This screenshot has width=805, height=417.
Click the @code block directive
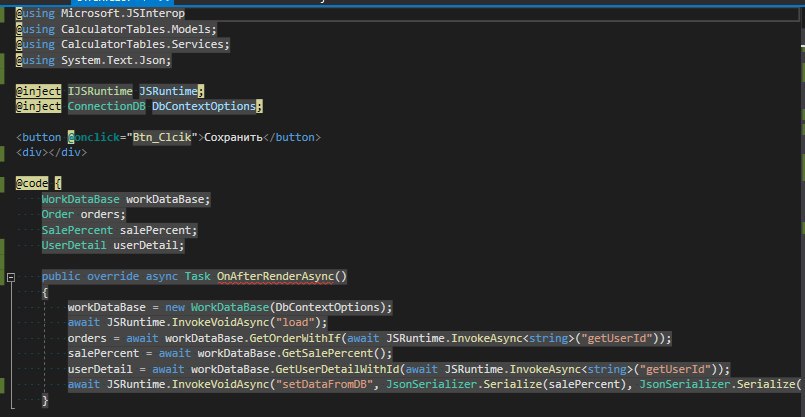32,184
